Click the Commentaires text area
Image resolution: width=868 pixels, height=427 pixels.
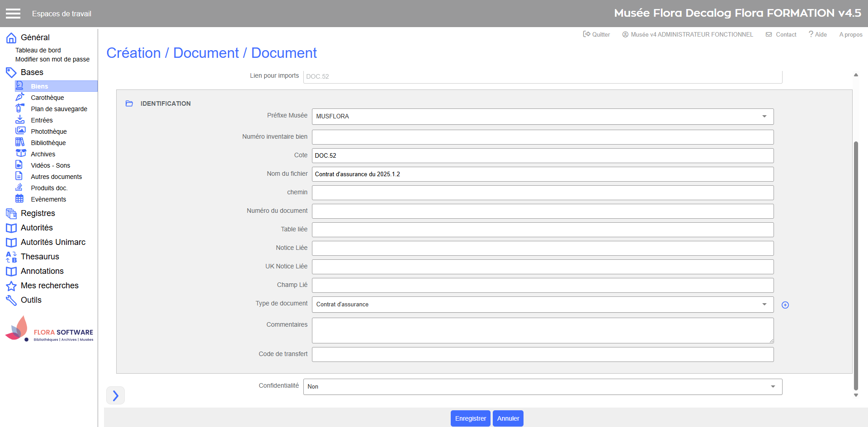tap(542, 330)
